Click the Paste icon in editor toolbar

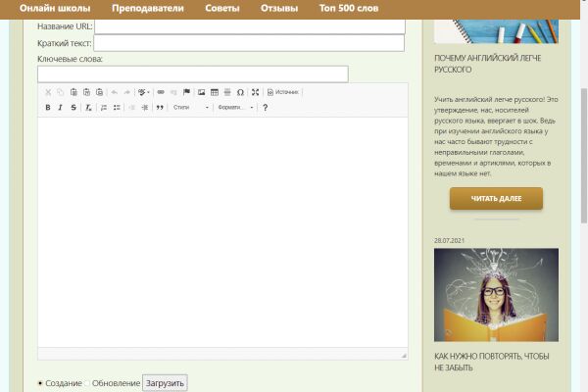point(73,92)
